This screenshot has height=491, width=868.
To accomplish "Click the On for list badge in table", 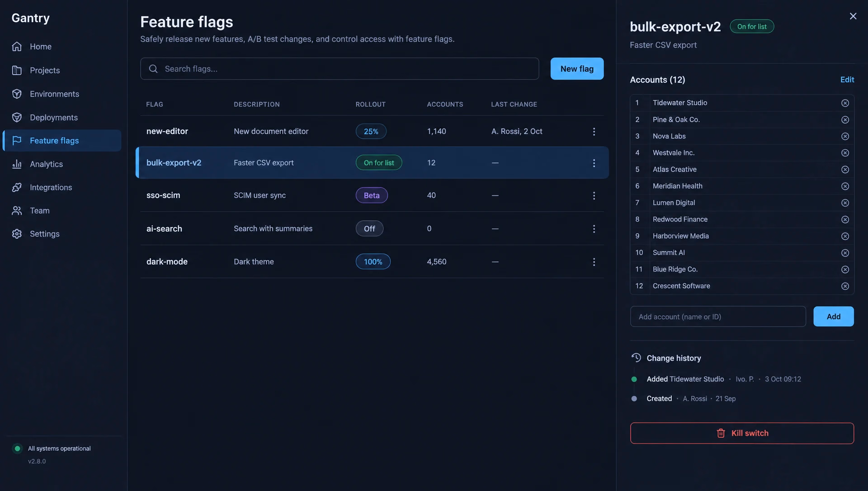I will [x=379, y=163].
